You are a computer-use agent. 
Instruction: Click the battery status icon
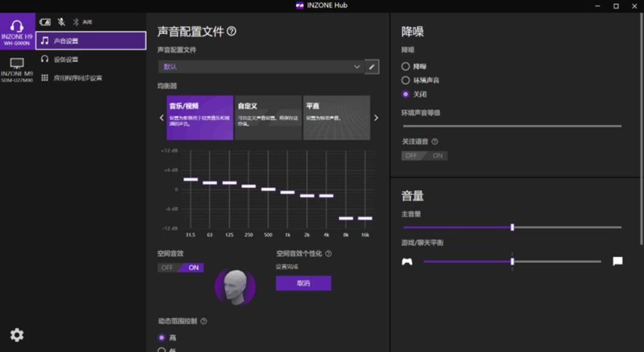45,22
